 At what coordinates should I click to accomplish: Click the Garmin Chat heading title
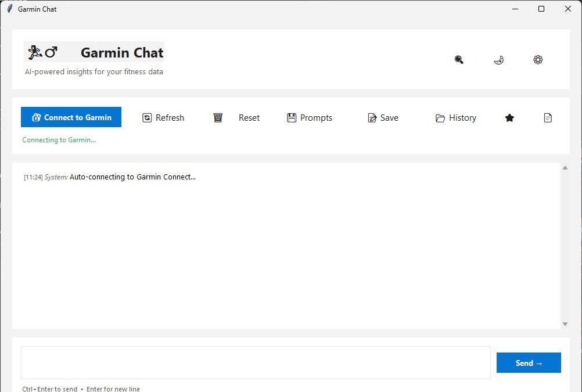click(x=122, y=52)
